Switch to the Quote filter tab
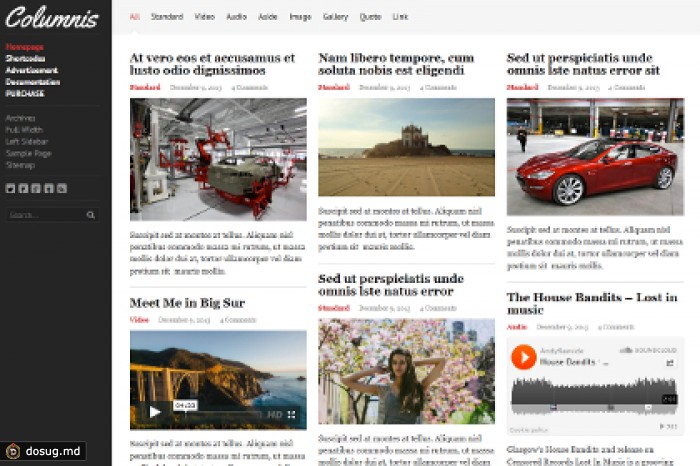Screen dimensions: 700x466 click(370, 17)
